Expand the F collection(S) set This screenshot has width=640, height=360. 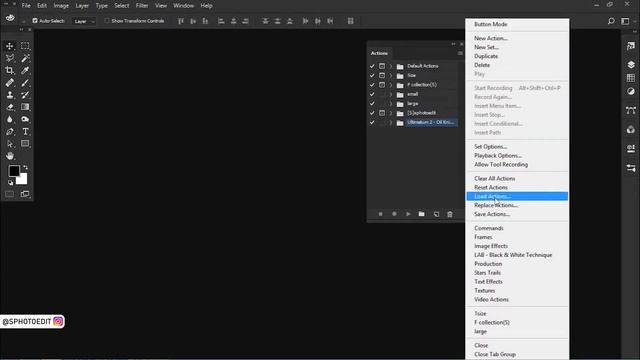click(391, 85)
